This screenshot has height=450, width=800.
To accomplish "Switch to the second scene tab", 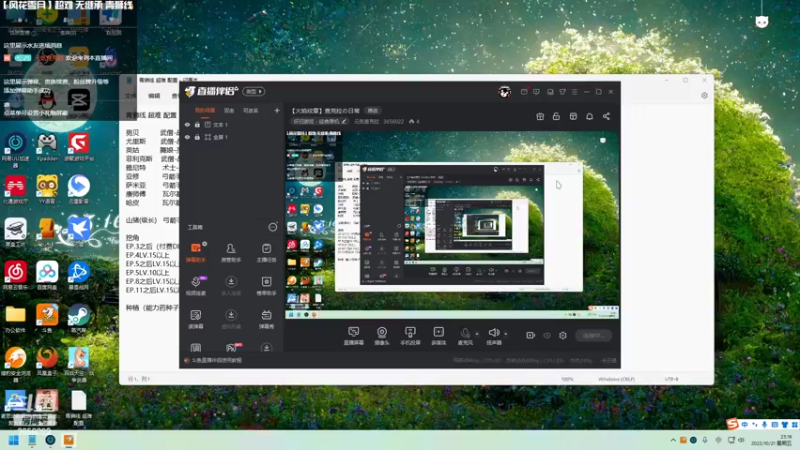I will point(229,110).
